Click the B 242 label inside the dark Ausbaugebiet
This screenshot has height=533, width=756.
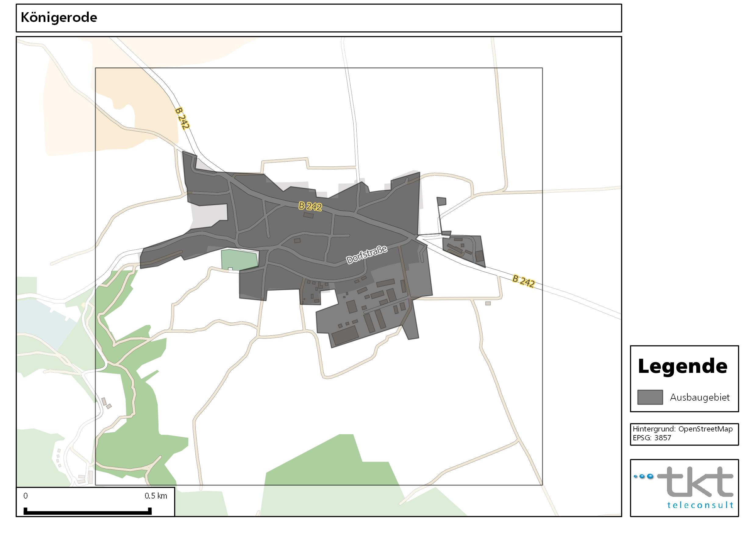[310, 206]
